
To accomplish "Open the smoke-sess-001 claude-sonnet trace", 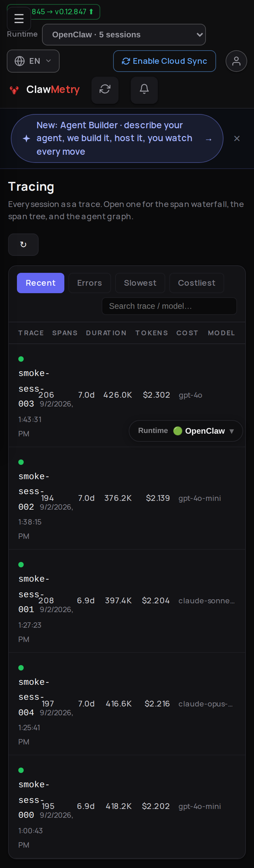I will pyautogui.click(x=127, y=601).
